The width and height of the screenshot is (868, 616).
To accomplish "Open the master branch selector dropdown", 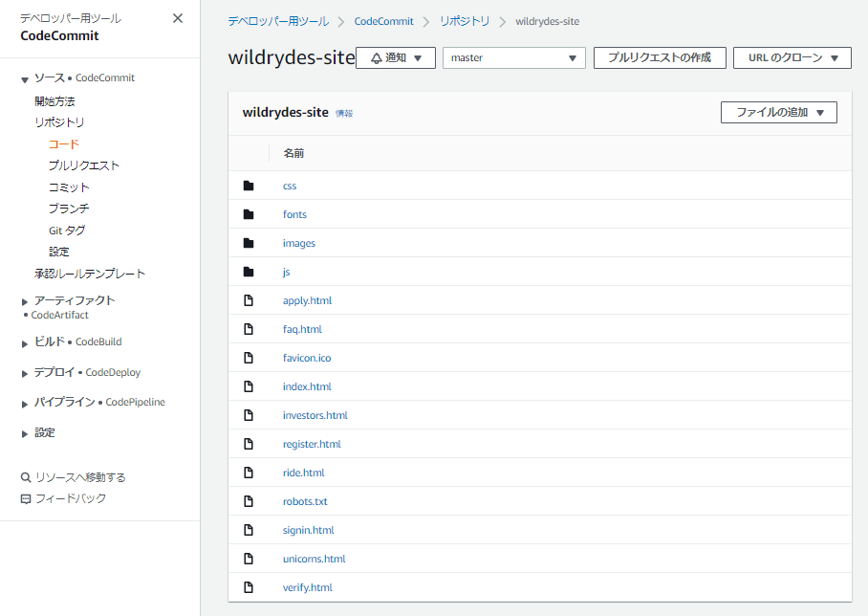I will pyautogui.click(x=513, y=57).
